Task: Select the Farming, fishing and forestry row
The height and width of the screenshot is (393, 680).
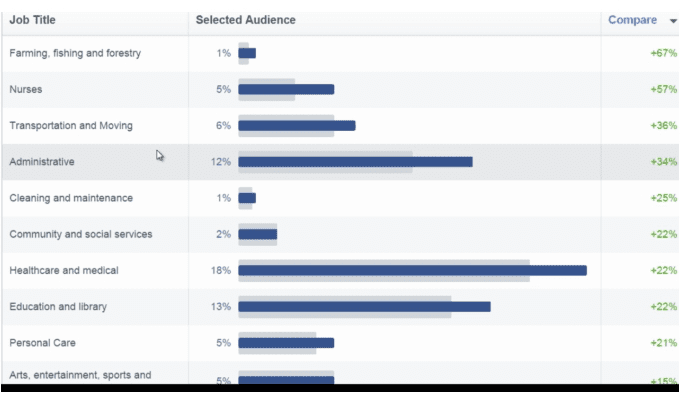Action: (340, 53)
